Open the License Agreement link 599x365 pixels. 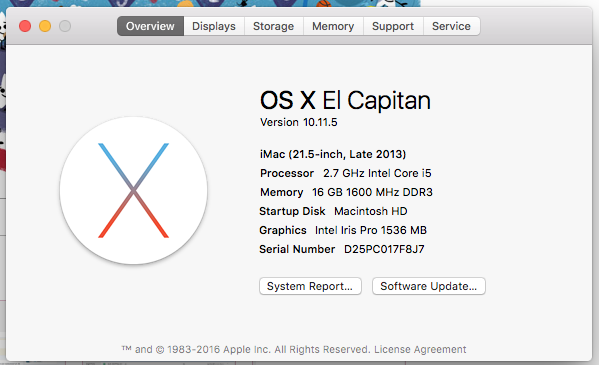[x=420, y=349]
